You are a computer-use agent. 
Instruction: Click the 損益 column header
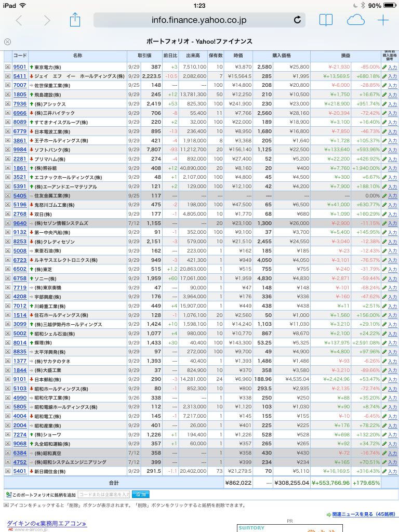(x=345, y=55)
